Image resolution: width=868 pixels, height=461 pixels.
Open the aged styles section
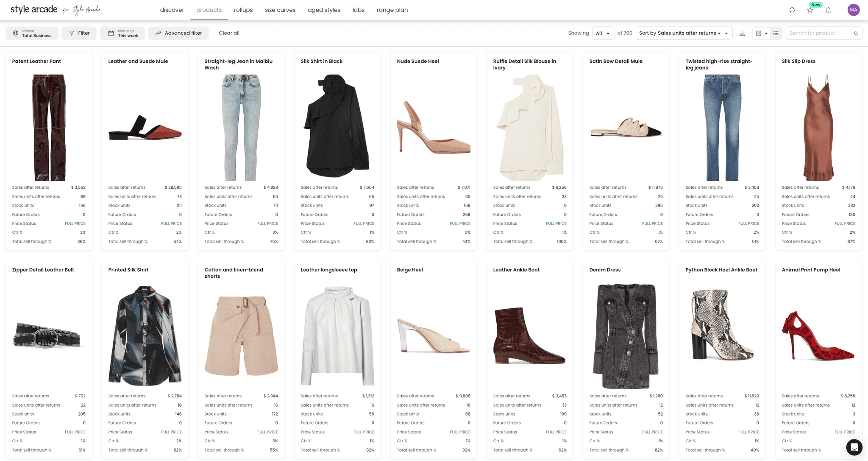point(324,10)
